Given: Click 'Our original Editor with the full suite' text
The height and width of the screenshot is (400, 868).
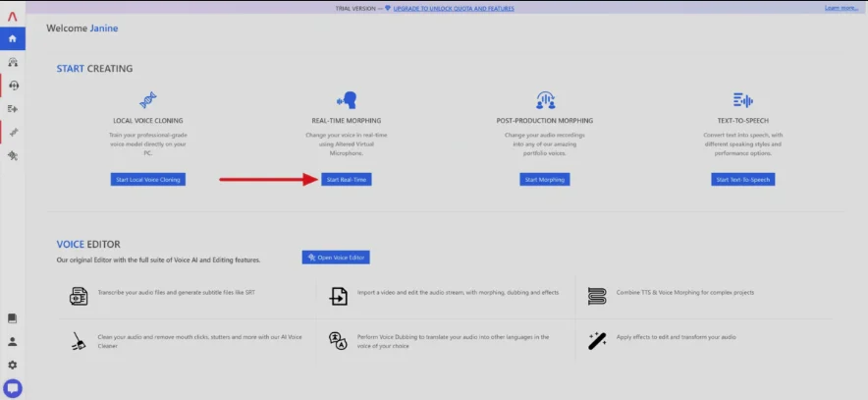Looking at the screenshot, I should 158,259.
